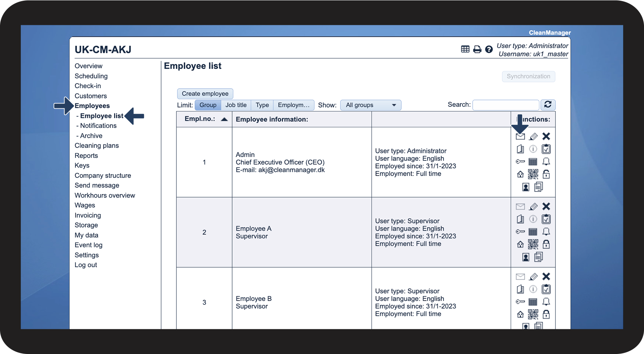Delete Employee B using the X icon
This screenshot has width=644, height=354.
(x=546, y=276)
